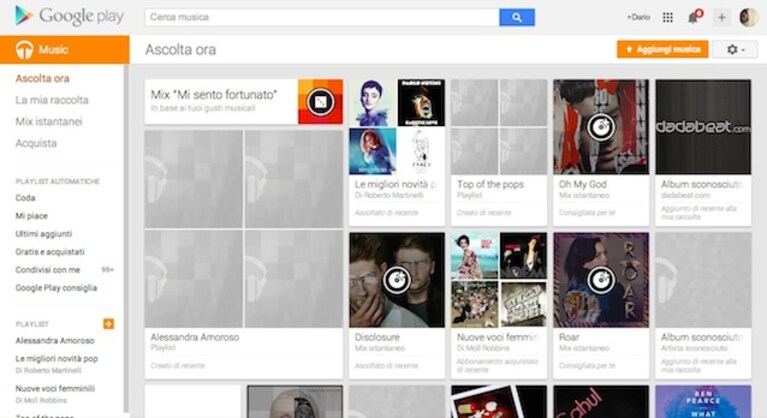The height and width of the screenshot is (418, 767).
Task: Click +Dario profile link
Action: pos(638,17)
